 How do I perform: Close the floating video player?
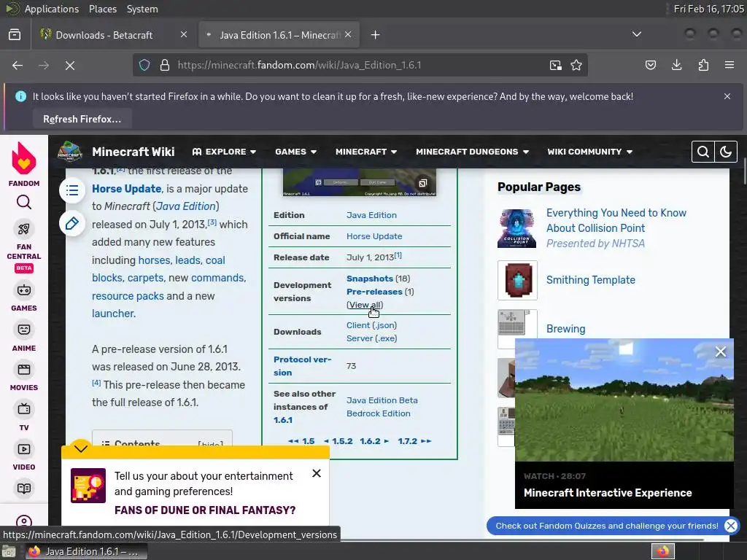(721, 352)
